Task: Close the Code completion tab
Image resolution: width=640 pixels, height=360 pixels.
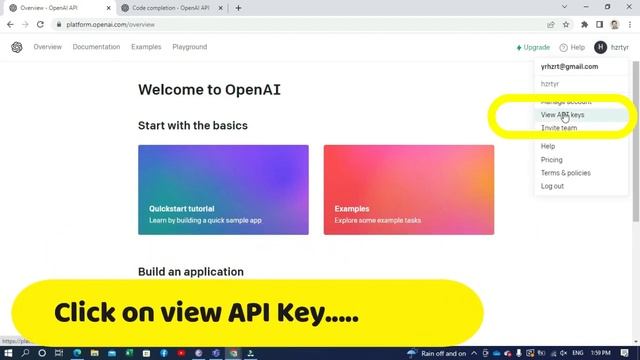Action: click(220, 8)
